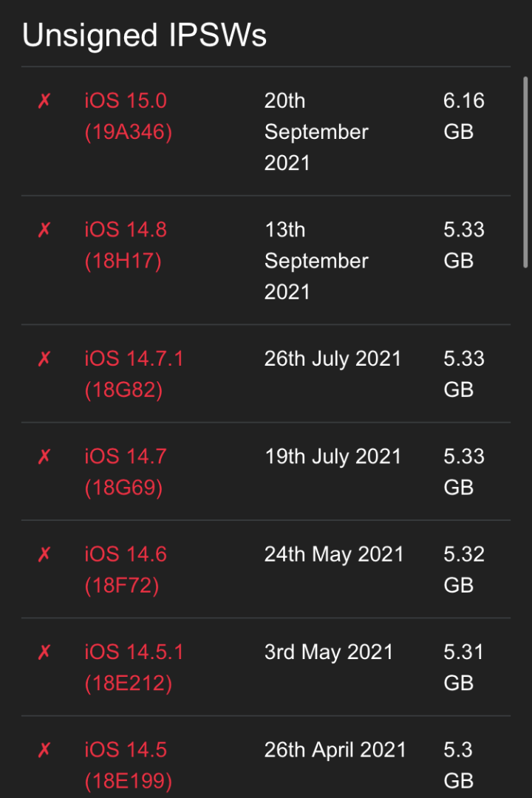Click the 20th September 2021 release date

[316, 132]
